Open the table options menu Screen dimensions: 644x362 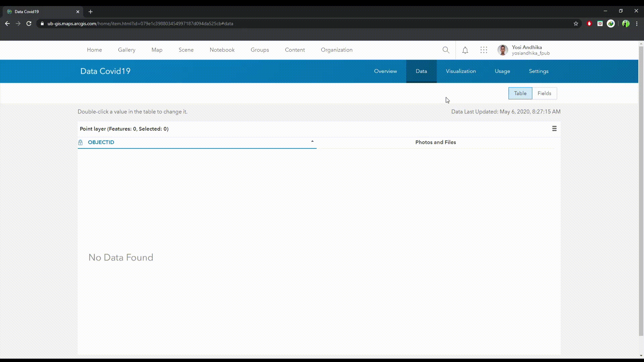554,129
